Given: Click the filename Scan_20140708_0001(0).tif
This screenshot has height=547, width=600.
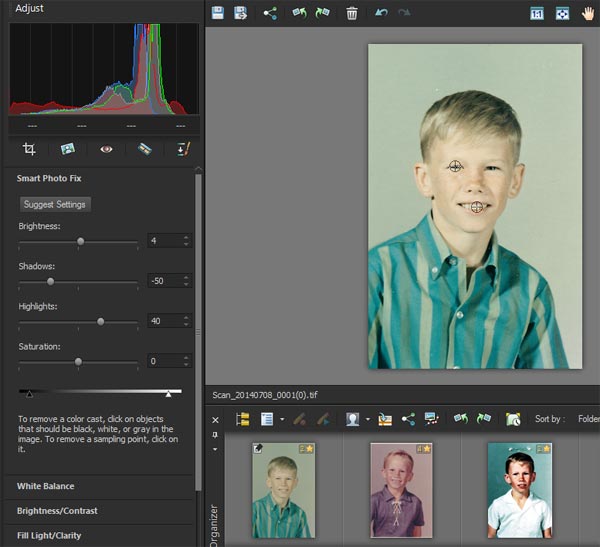Looking at the screenshot, I should click(265, 395).
